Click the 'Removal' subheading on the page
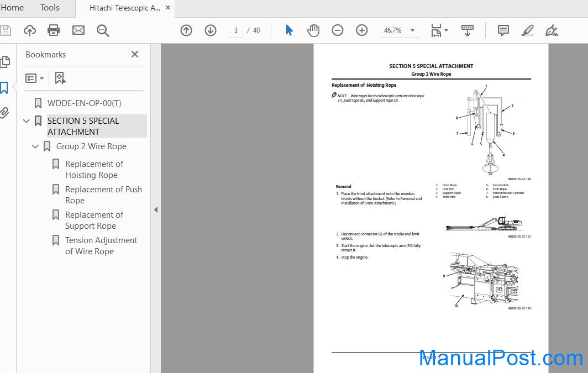This screenshot has width=588, height=373. pos(344,186)
